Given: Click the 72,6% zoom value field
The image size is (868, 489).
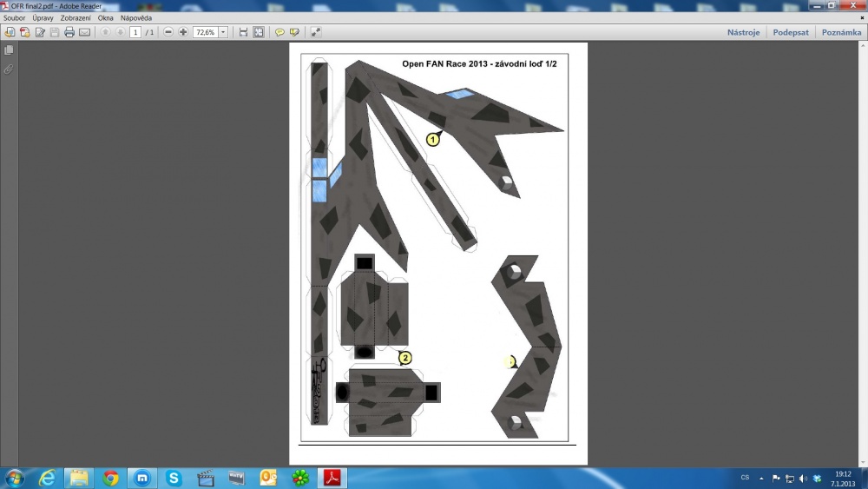Looking at the screenshot, I should click(206, 32).
